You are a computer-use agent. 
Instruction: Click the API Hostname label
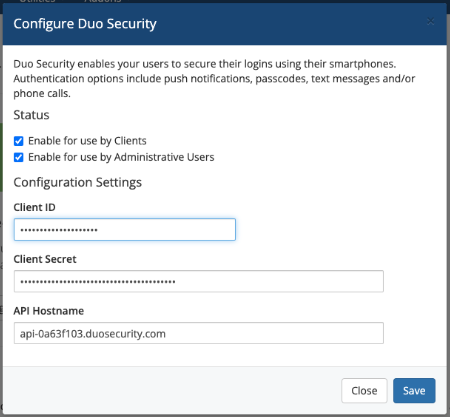pos(49,311)
